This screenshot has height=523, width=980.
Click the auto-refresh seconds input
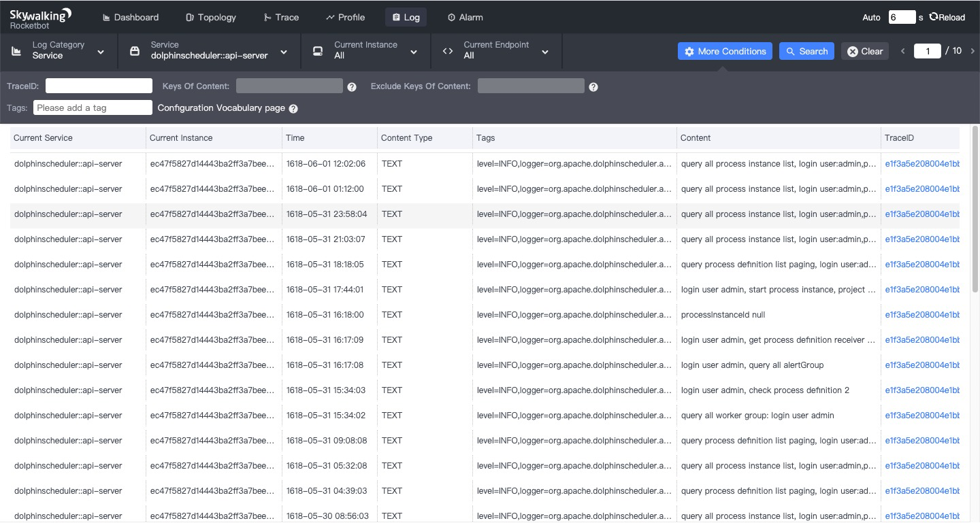point(902,17)
